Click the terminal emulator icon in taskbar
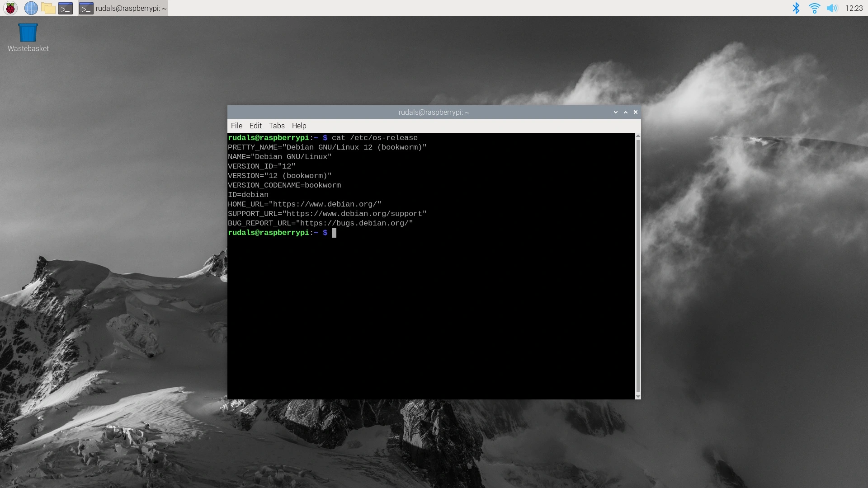Screen dimensions: 868x488 pos(66,8)
